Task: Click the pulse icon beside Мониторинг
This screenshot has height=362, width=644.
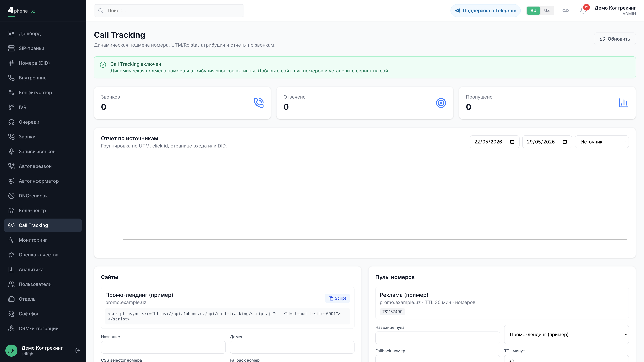Action: pos(11,240)
